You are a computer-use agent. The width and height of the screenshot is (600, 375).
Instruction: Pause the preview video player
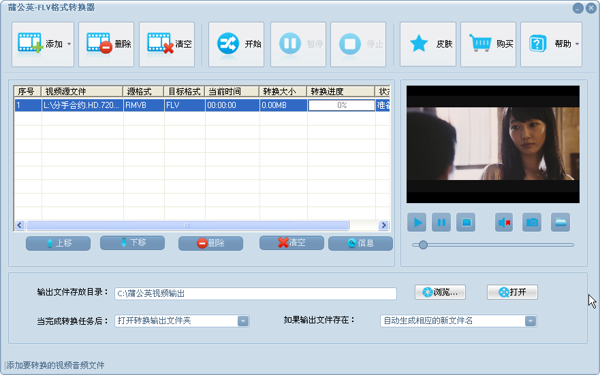pyautogui.click(x=441, y=222)
